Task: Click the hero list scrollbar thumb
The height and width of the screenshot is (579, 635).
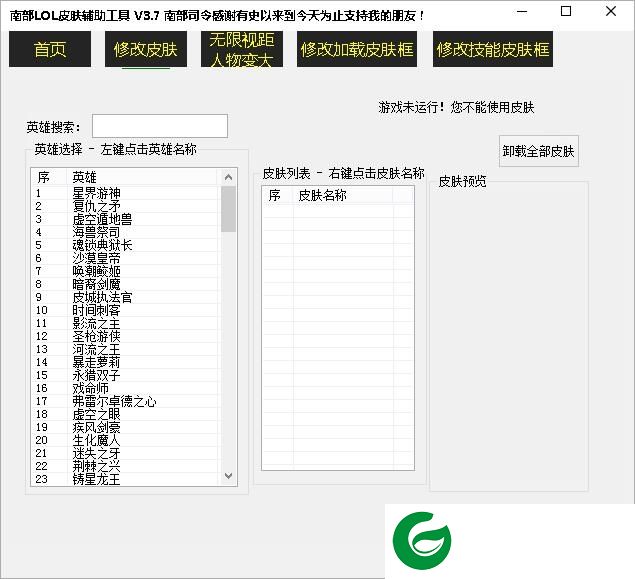Action: coord(228,209)
